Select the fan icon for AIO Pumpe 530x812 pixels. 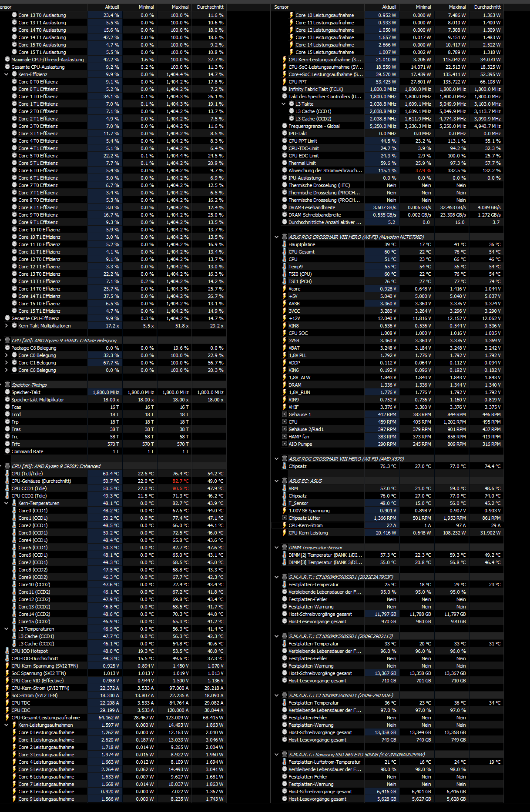(x=285, y=444)
